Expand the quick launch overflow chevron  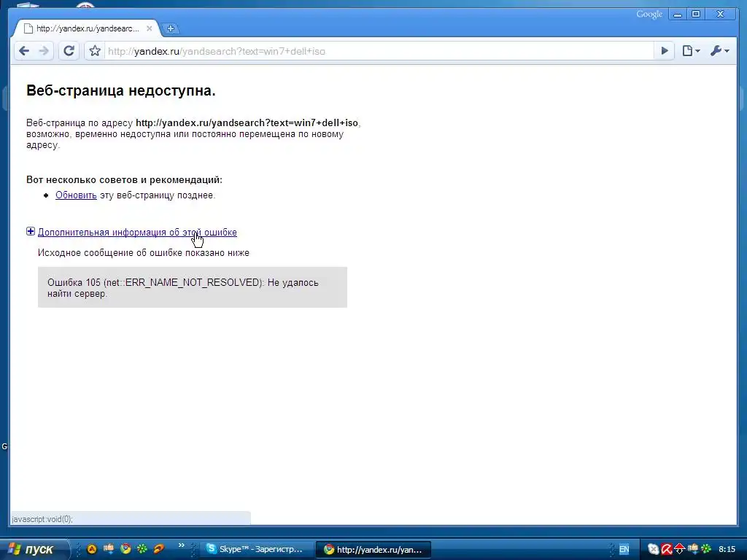[x=181, y=545]
